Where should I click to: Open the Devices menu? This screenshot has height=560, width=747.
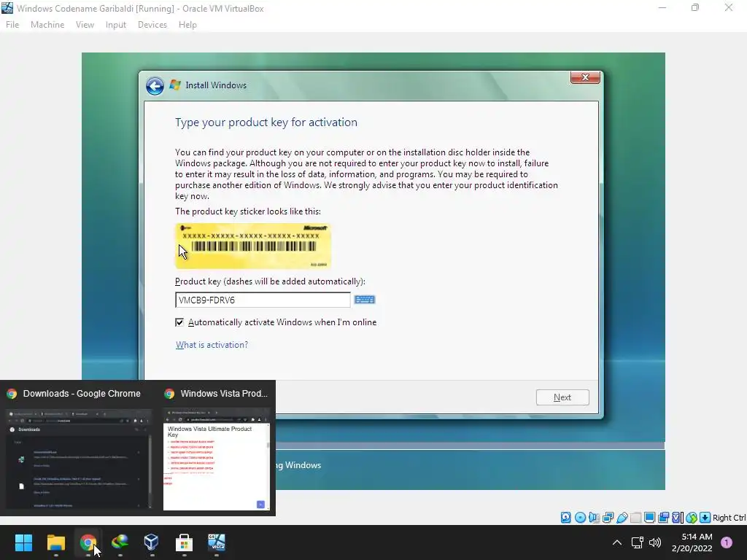(x=152, y=25)
